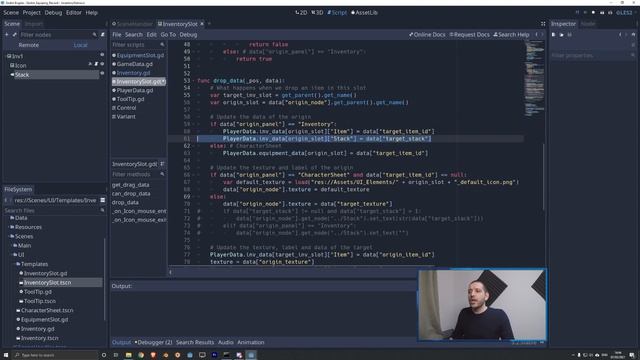Toggle visibility of Stack node
The height and width of the screenshot is (360, 640).
coord(102,73)
